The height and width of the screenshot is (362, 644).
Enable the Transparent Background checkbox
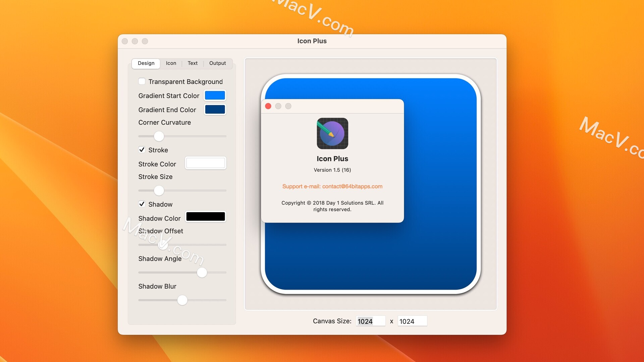(142, 81)
